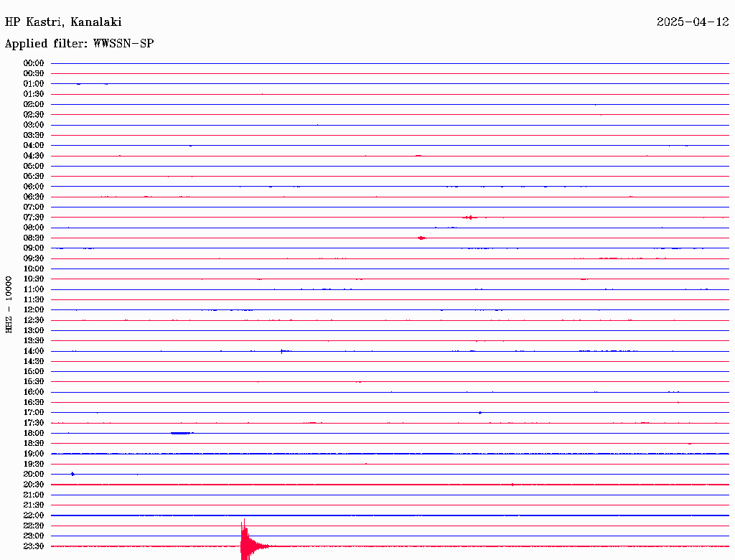Click the 06:30 time label
This screenshot has height=560, width=735.
point(34,197)
